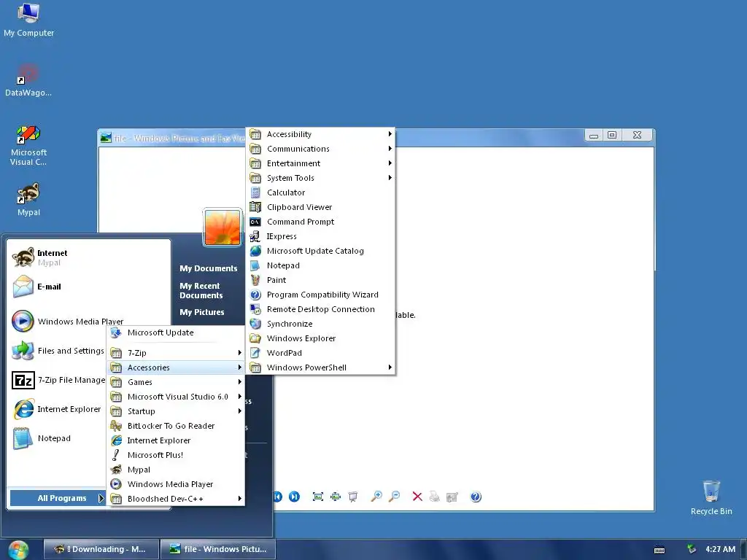Click red delete X in Picture Viewer
747x560 pixels.
417,497
